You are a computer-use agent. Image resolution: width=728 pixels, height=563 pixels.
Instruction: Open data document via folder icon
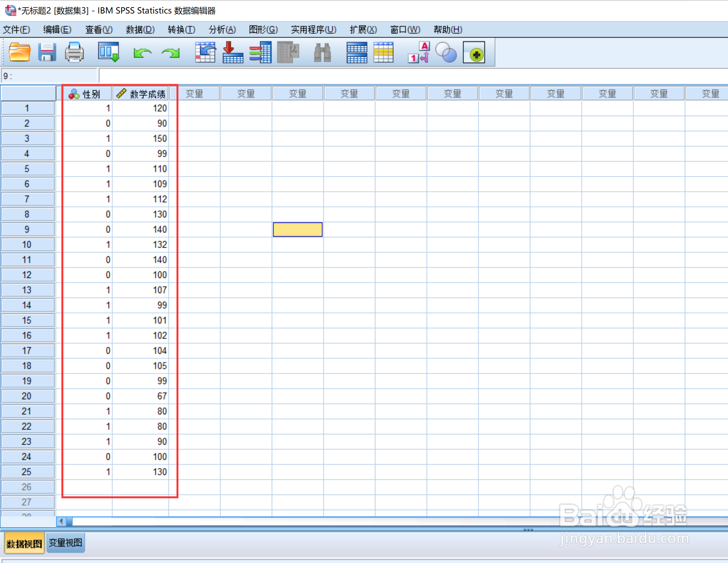pyautogui.click(x=19, y=52)
